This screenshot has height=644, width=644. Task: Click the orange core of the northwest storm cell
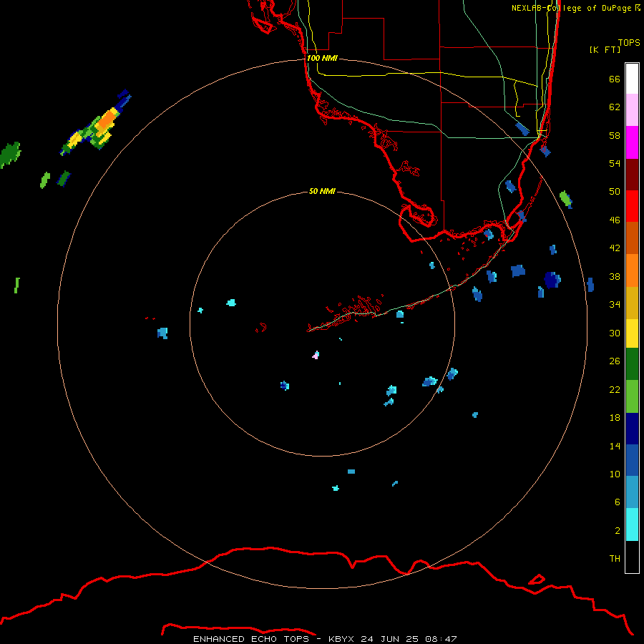107,119
